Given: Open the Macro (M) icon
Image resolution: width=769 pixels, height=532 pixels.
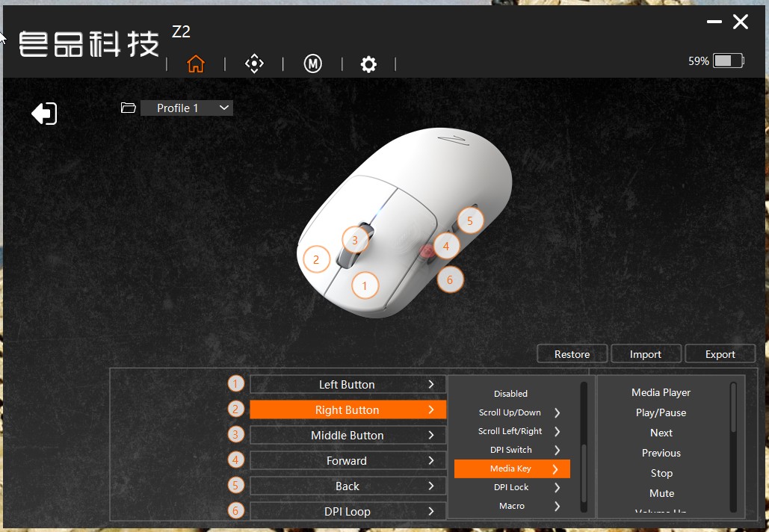Looking at the screenshot, I should [313, 64].
